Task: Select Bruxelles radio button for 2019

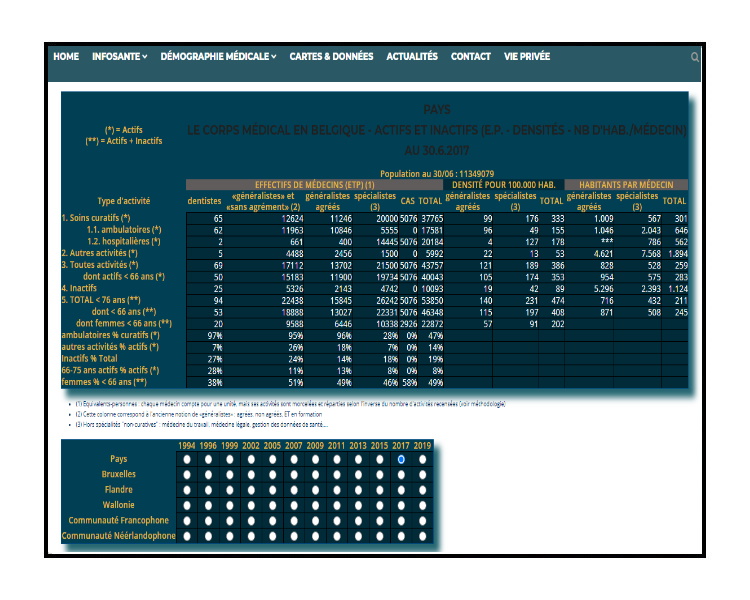Action: (x=422, y=475)
